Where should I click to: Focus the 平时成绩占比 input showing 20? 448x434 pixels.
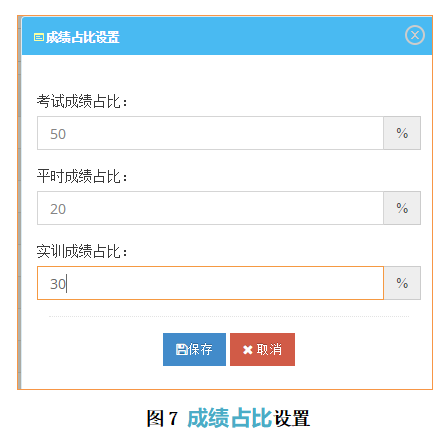[210, 208]
